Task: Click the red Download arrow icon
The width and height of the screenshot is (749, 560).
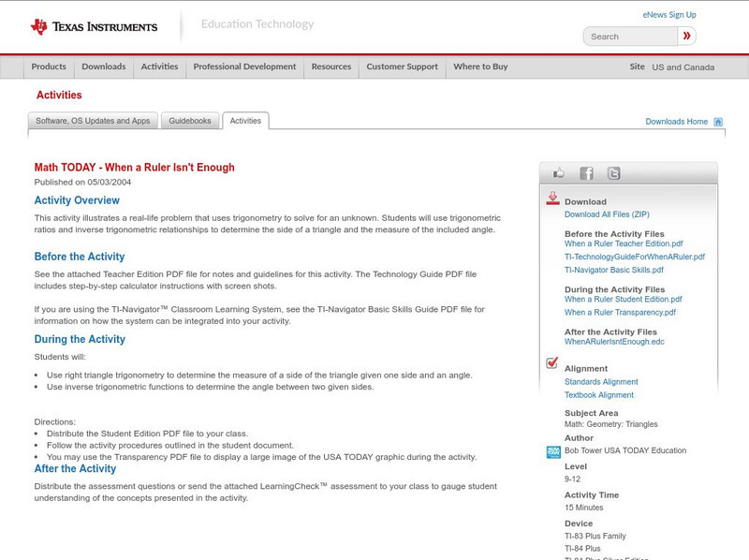Action: click(x=552, y=199)
